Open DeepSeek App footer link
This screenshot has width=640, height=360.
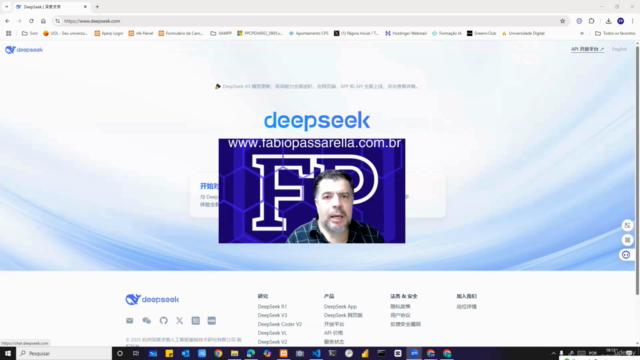click(x=340, y=307)
